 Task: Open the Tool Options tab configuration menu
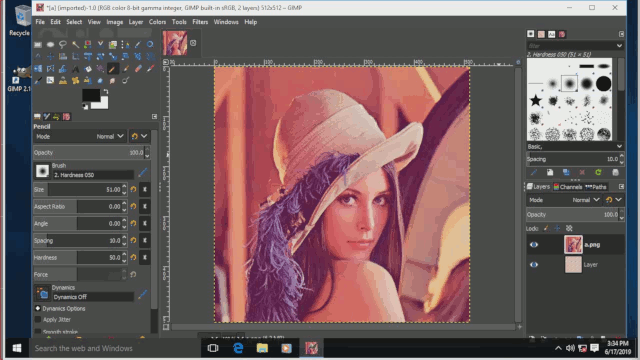pos(154,117)
